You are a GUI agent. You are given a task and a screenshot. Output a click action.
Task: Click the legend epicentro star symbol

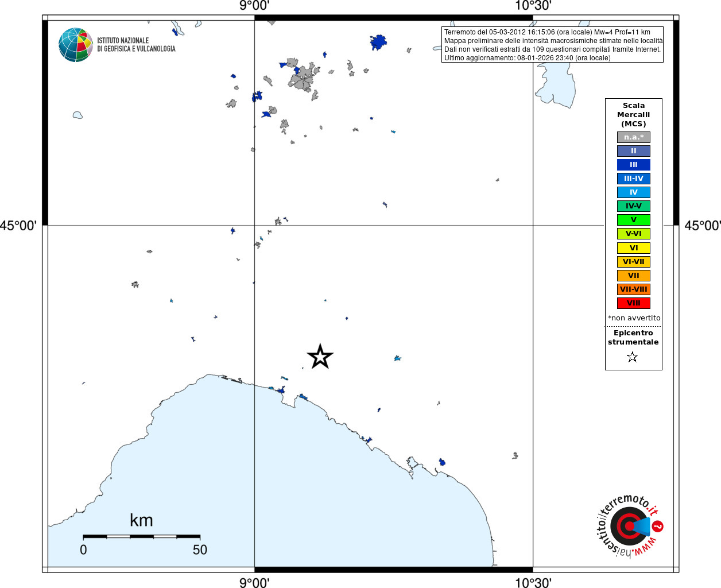pyautogui.click(x=633, y=357)
